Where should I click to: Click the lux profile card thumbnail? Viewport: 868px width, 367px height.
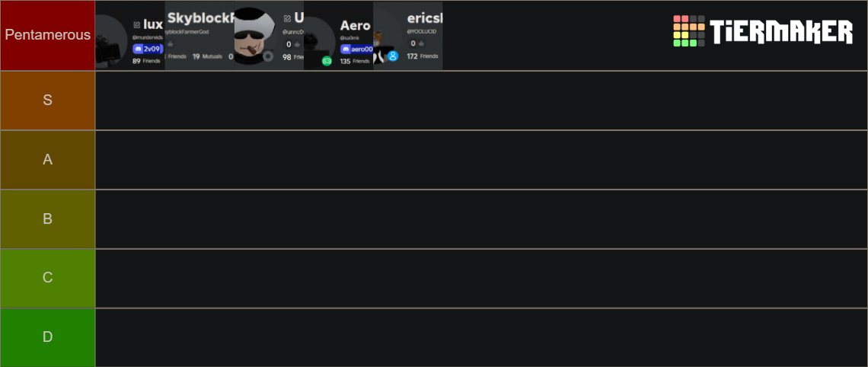[x=130, y=36]
